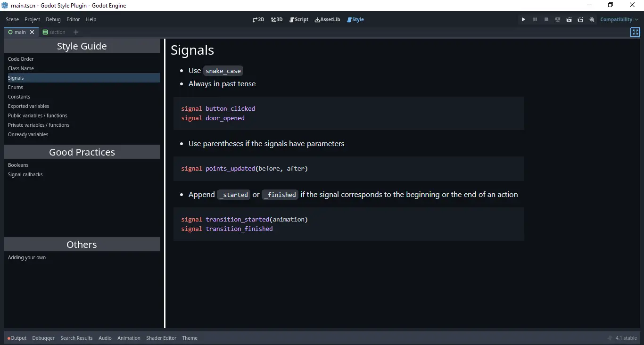The height and width of the screenshot is (345, 644).
Task: Click the 4.1.stable version label
Action: coord(626,338)
